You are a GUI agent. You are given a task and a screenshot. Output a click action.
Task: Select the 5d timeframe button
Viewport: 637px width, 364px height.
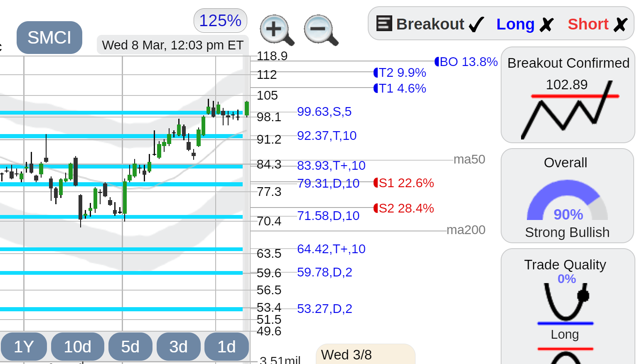tap(130, 347)
